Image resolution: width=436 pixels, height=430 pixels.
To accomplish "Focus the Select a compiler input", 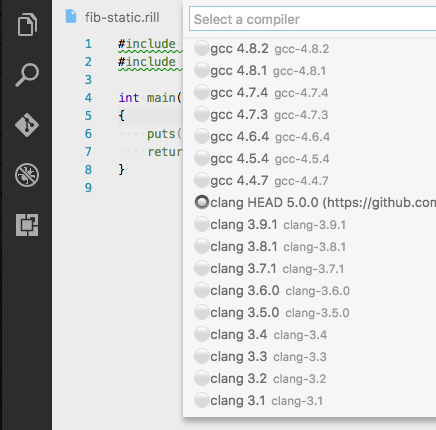I will (312, 19).
